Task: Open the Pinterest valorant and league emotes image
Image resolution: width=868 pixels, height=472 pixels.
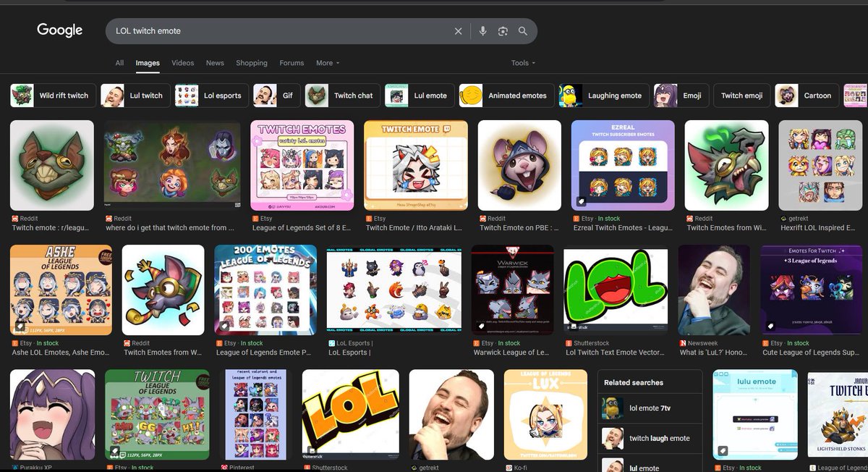Action: pos(255,415)
